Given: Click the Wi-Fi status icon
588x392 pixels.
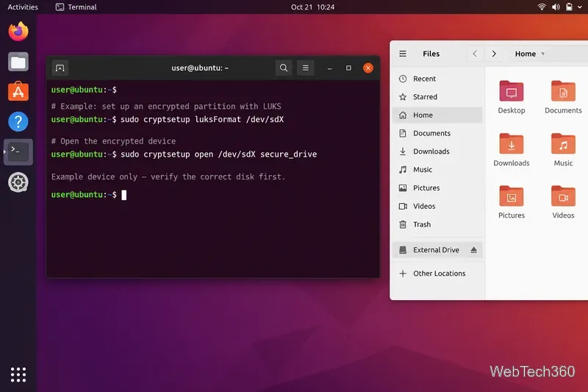Looking at the screenshot, I should click(x=542, y=7).
